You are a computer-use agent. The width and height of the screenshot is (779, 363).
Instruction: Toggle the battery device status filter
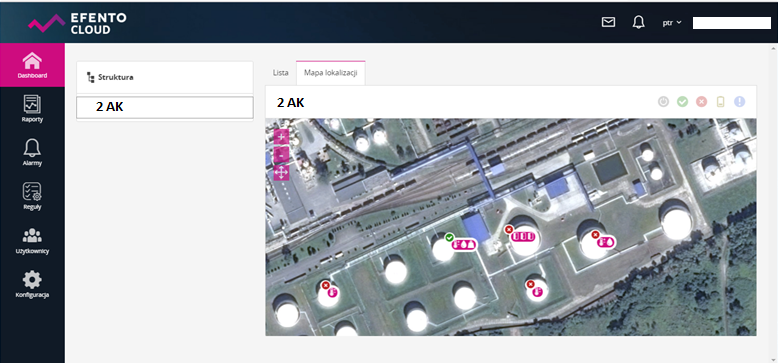coord(720,102)
